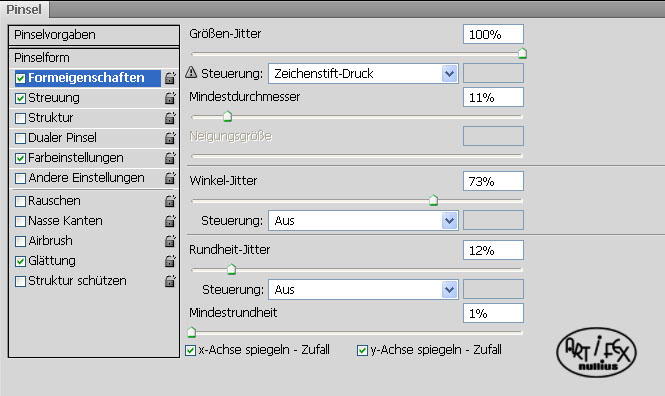Click the lock icon beside Airbrush
The width and height of the screenshot is (665, 396).
coord(170,241)
